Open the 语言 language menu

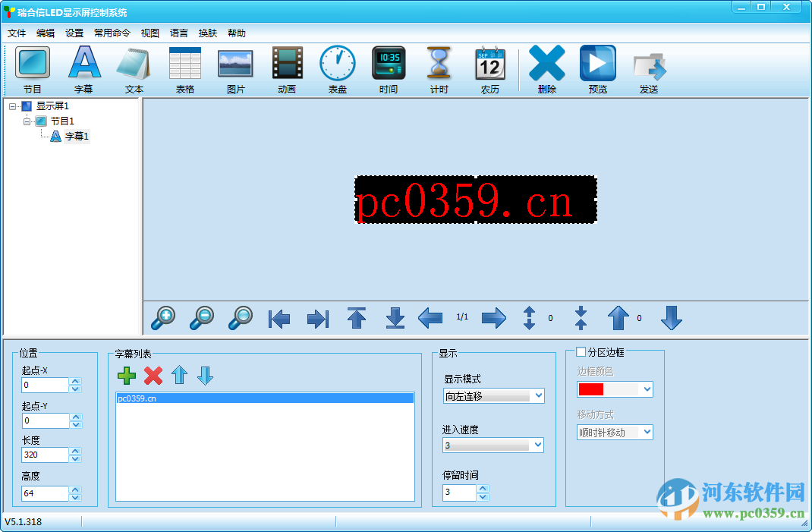(178, 33)
